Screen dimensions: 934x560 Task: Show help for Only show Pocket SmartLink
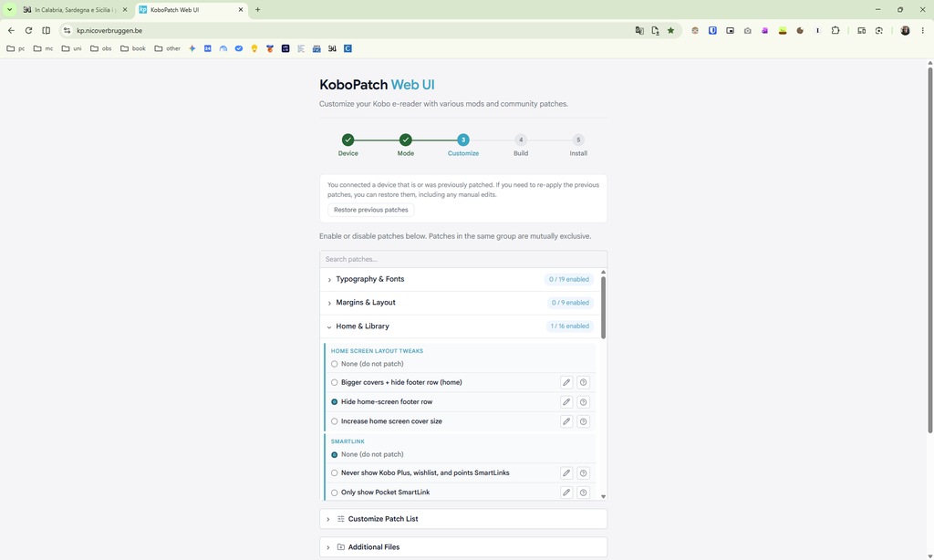[x=583, y=493]
